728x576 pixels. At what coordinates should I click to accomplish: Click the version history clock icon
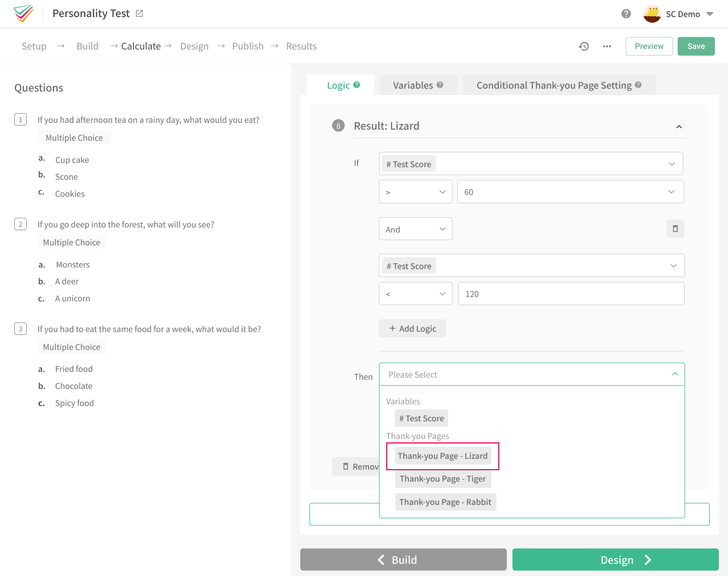point(584,46)
